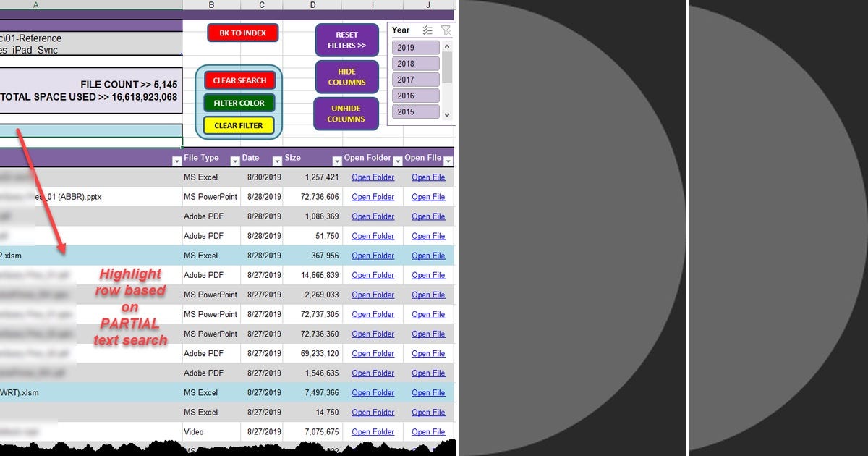868x456 pixels.
Task: Open File for the 72,736,606 byte PowerPoint
Action: pyautogui.click(x=428, y=196)
